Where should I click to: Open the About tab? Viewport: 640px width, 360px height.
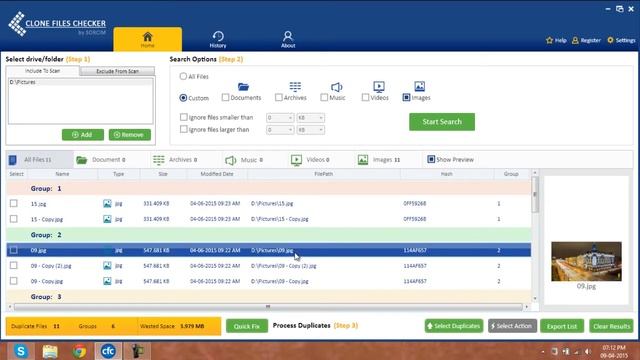coord(288,40)
